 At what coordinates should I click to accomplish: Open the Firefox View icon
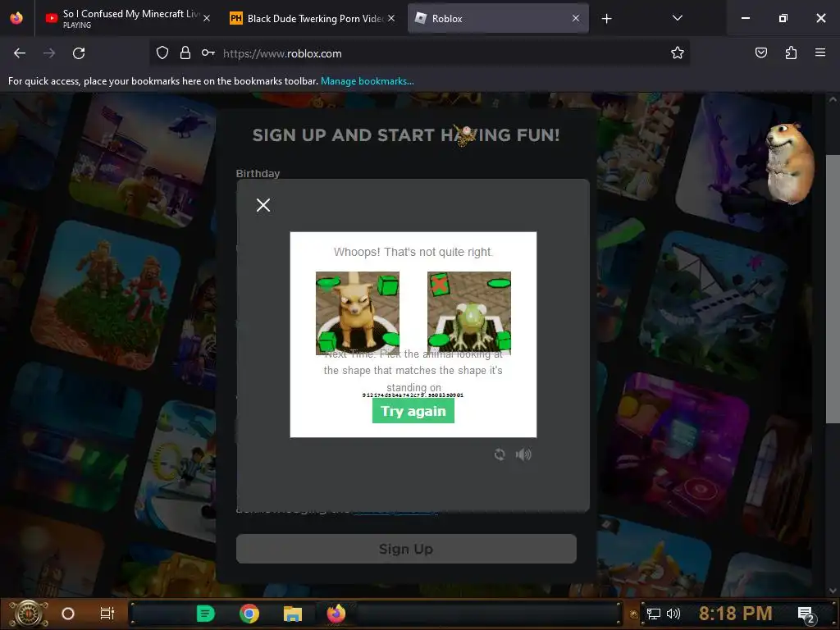tap(16, 18)
